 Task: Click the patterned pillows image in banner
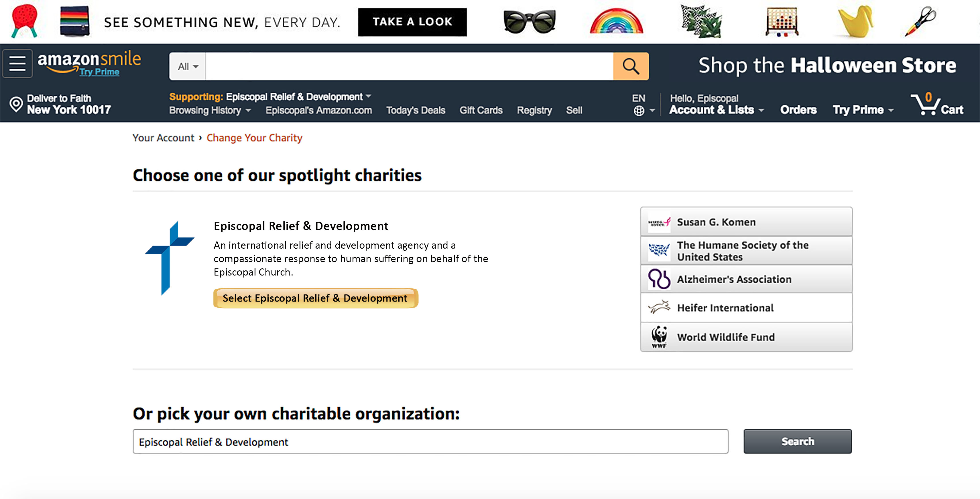coord(701,22)
